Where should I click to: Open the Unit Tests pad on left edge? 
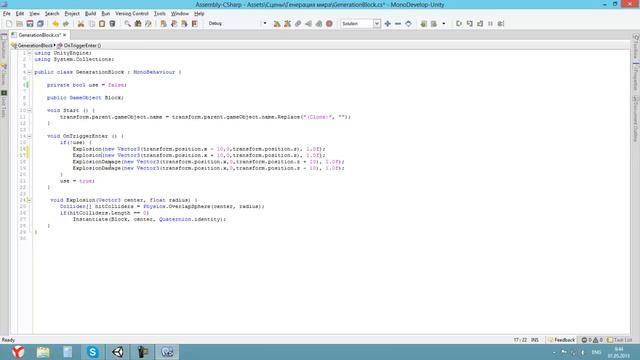tap(4, 104)
